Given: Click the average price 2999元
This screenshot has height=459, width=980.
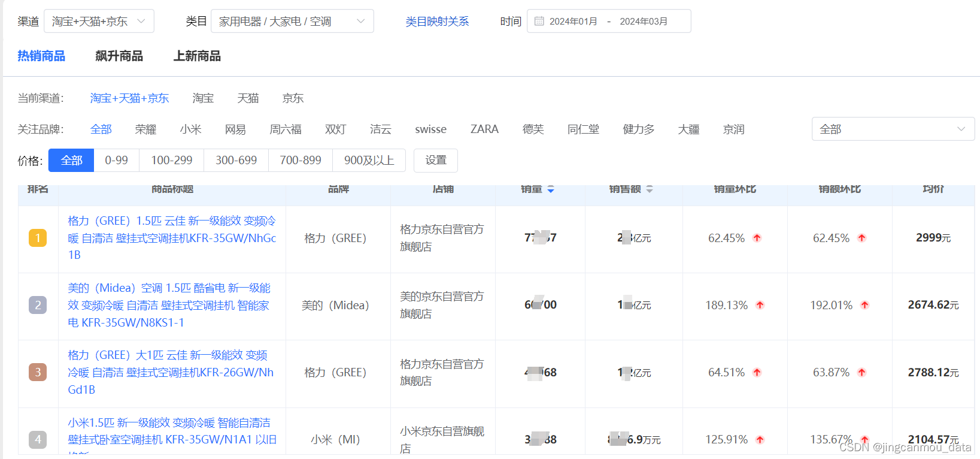Looking at the screenshot, I should tap(933, 238).
